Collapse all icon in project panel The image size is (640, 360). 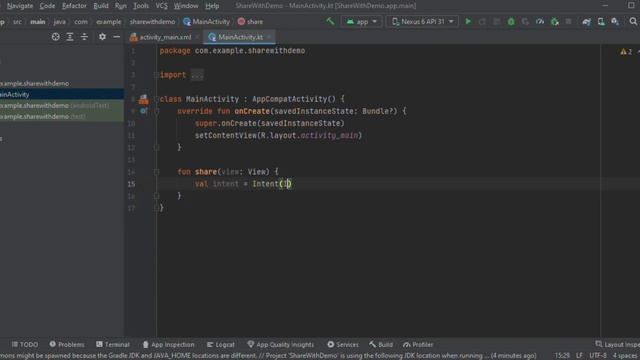[84, 37]
